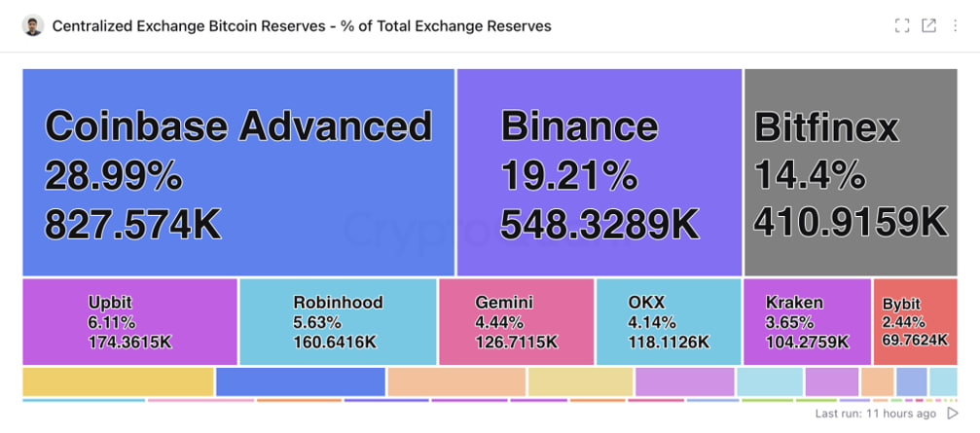Open the chart in a new window
Screen dimensions: 980x433
929,26
